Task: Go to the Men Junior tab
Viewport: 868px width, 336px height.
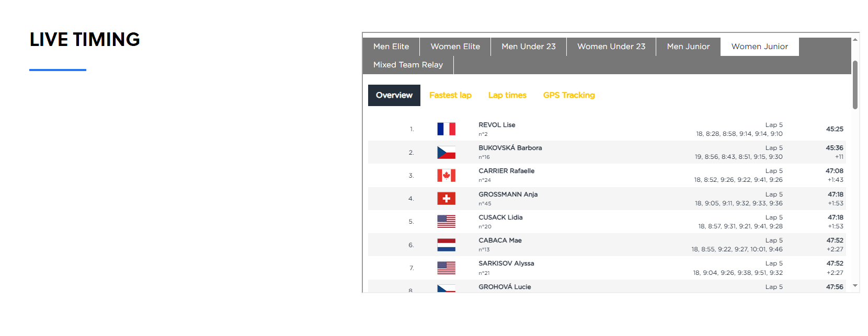Action: coord(688,47)
